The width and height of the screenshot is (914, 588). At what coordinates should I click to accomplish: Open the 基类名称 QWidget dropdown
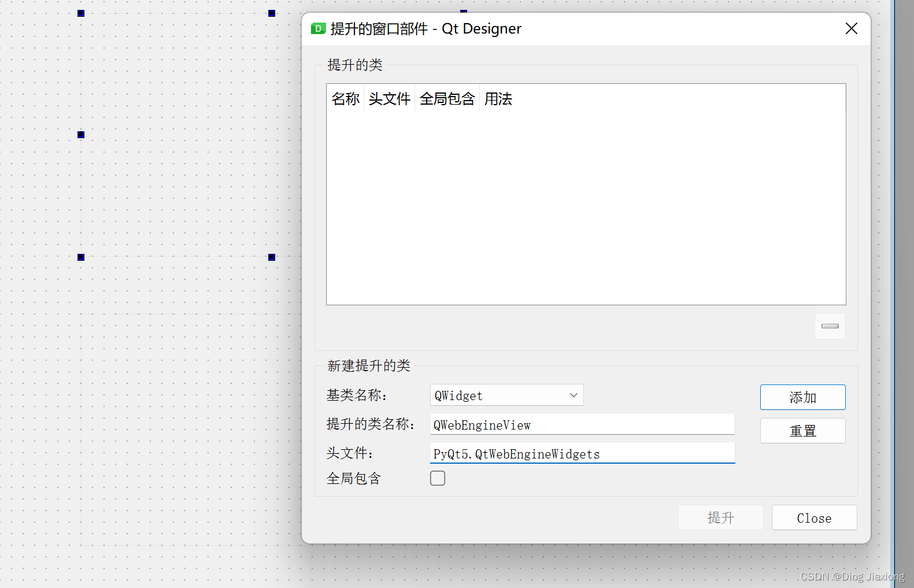click(x=506, y=395)
